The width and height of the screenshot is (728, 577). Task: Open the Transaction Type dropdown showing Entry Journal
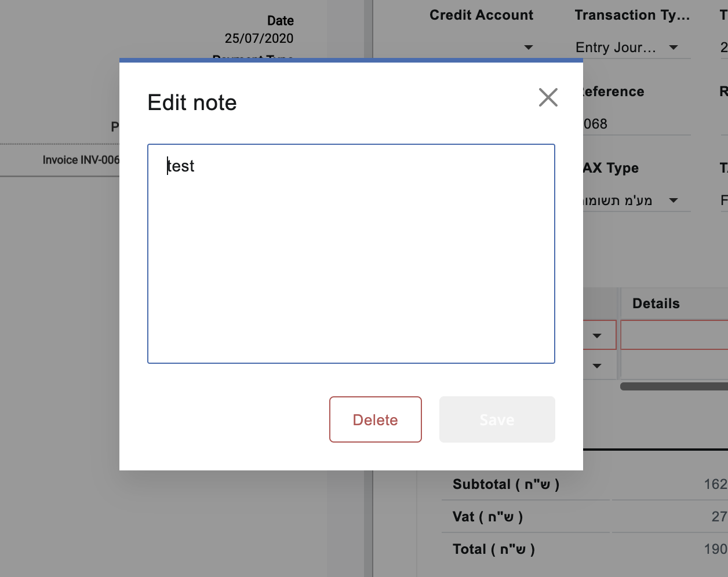pyautogui.click(x=674, y=48)
